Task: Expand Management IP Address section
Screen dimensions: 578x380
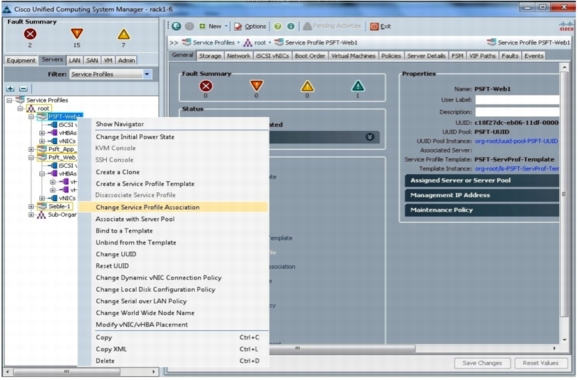Action: [482, 195]
